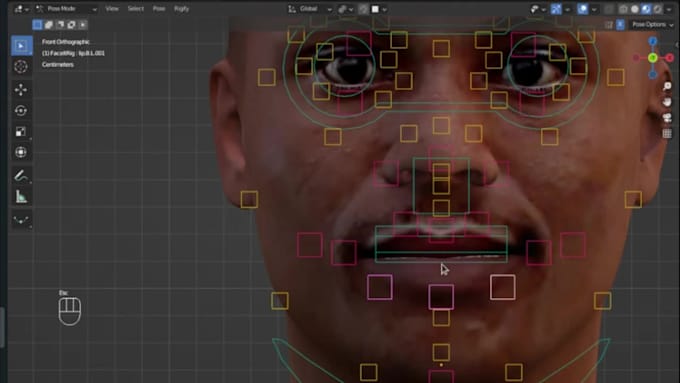680x383 pixels.
Task: Open the Rigify menu
Action: click(181, 9)
